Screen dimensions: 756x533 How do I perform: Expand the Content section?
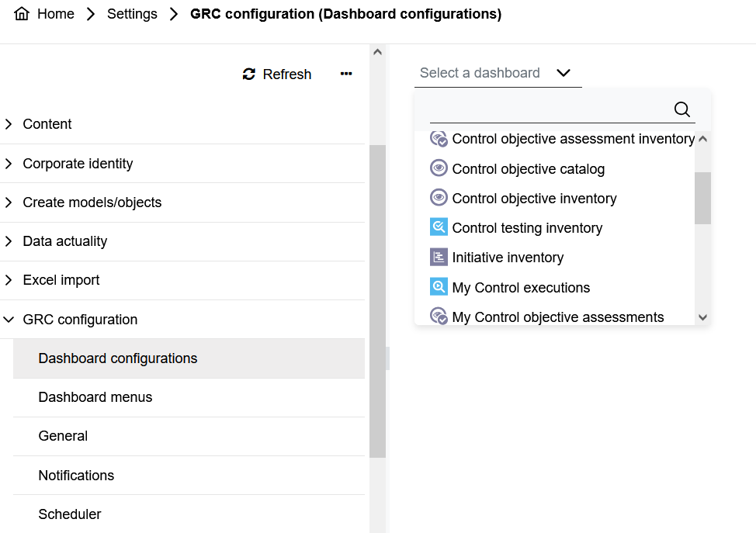9,124
